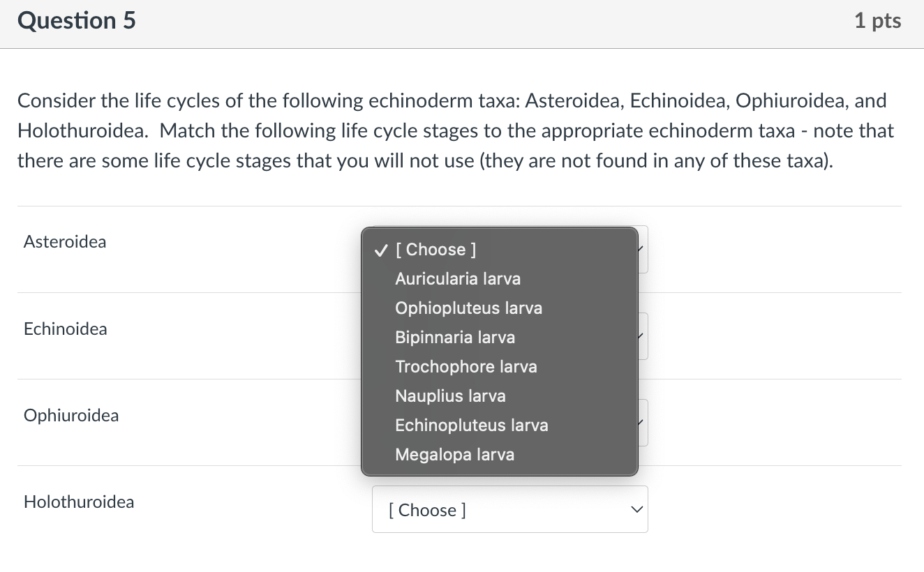Screen dimensions: 924x572
Task: Click the Asteroidea row label
Action: pos(65,241)
